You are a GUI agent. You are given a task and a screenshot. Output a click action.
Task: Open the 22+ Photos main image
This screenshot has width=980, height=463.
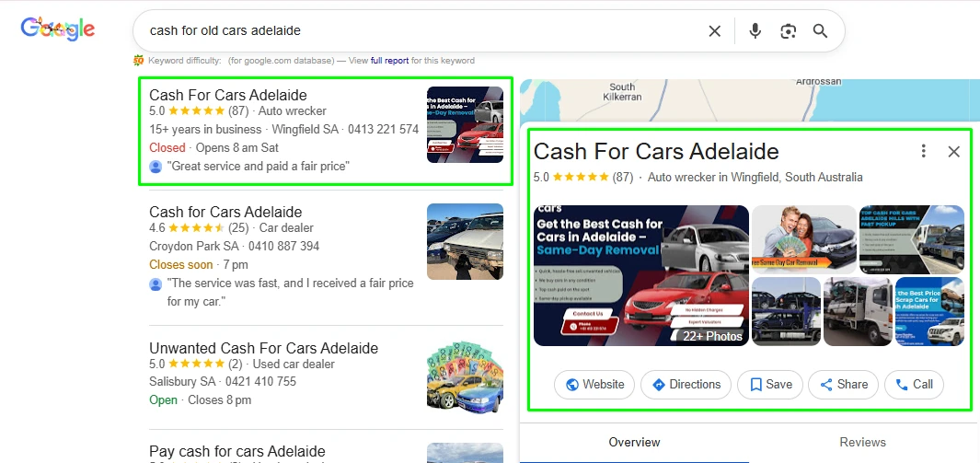(641, 275)
